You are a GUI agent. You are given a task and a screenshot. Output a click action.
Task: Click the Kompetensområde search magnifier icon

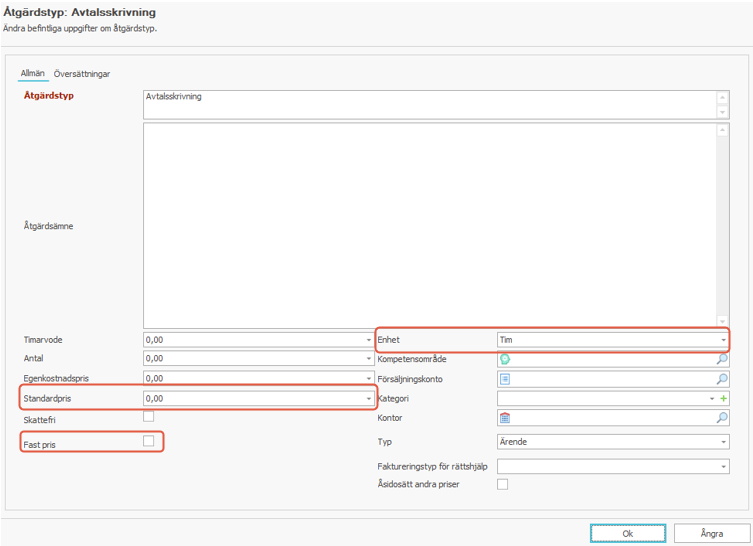[x=723, y=359]
